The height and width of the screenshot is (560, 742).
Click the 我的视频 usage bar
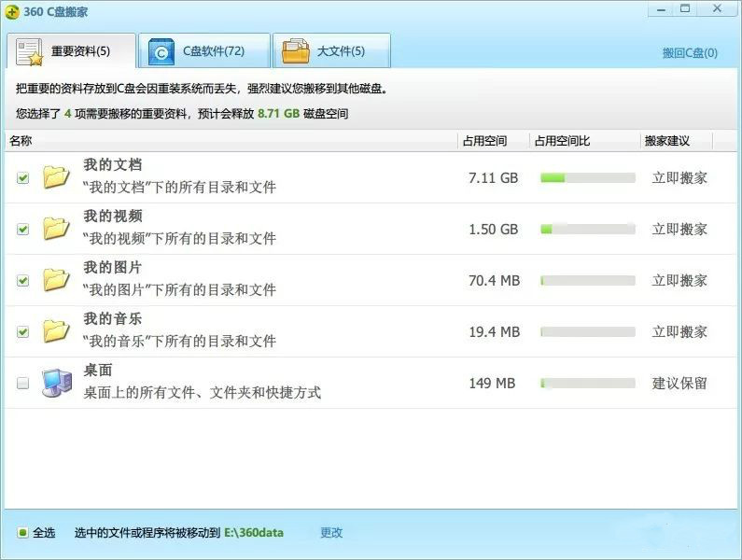click(x=588, y=229)
